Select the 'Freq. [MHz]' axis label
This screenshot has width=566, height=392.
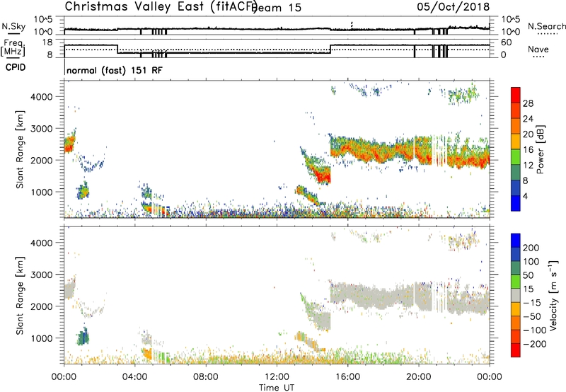tap(13, 47)
